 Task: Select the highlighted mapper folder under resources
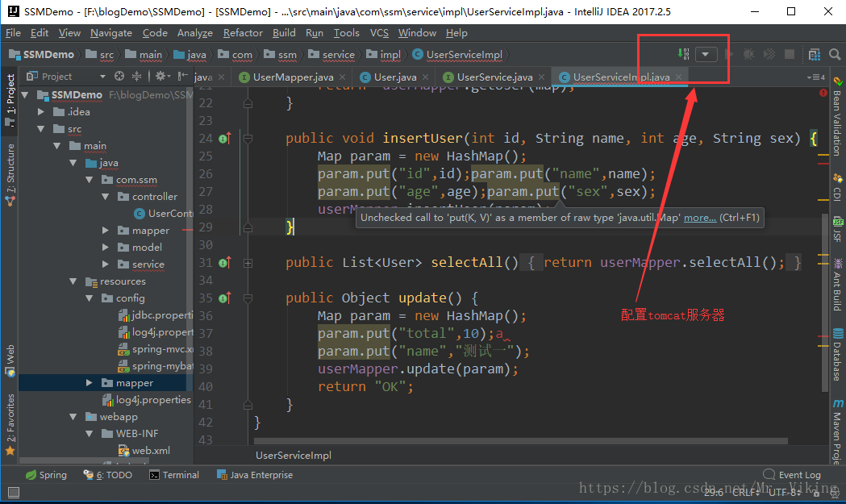127,382
